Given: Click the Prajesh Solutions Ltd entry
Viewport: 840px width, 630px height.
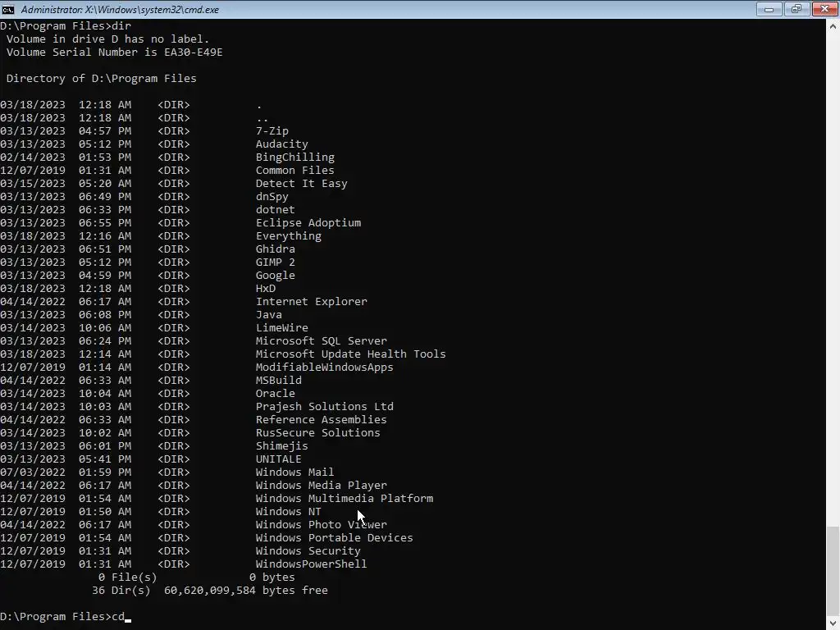Looking at the screenshot, I should [325, 407].
